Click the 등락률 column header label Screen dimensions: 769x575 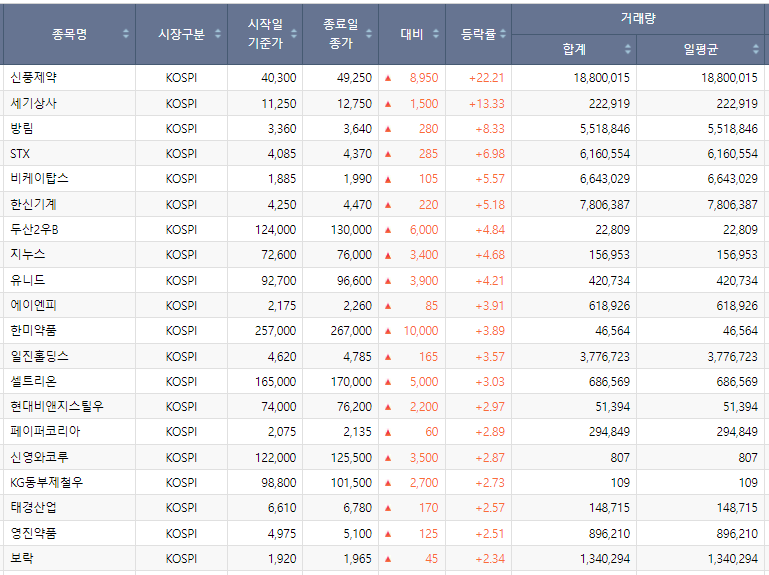(478, 34)
